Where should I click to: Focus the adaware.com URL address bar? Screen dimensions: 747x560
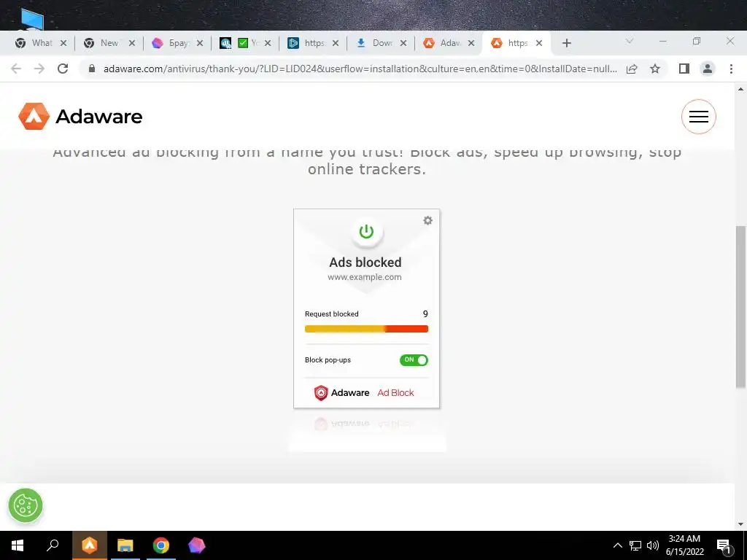point(360,69)
